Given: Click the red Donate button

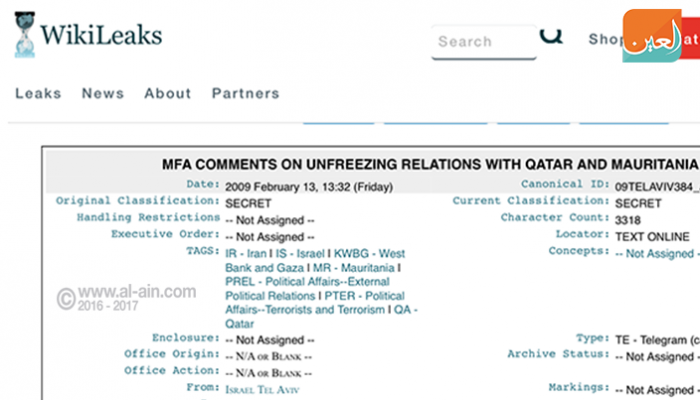Looking at the screenshot, I should click(690, 40).
